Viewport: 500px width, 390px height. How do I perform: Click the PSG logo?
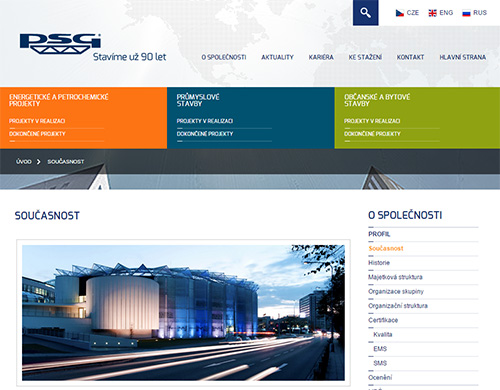tap(60, 43)
